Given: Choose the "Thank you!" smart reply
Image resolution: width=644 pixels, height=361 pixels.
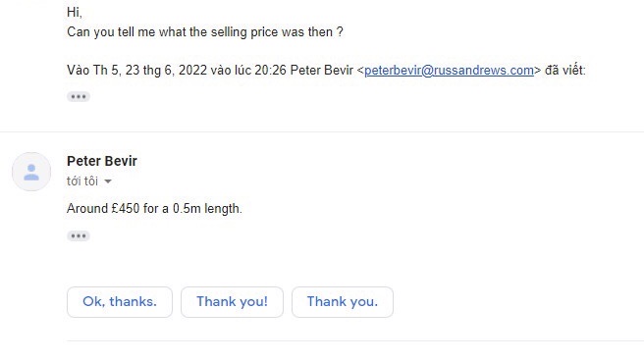Looking at the screenshot, I should coord(232,302).
